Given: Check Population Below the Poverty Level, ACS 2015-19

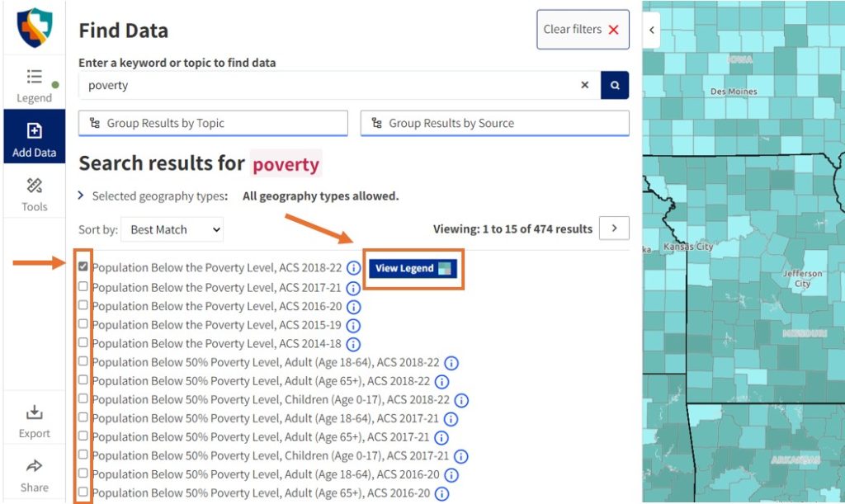Looking at the screenshot, I should pos(83,324).
